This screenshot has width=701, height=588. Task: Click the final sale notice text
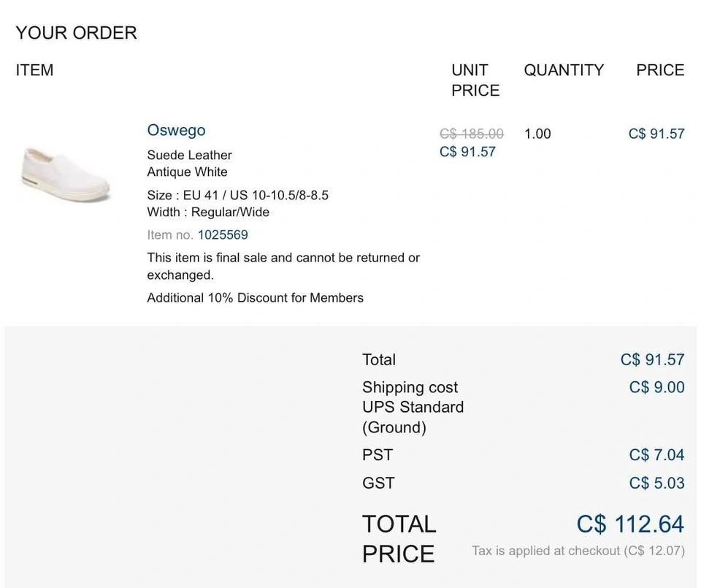[283, 267]
